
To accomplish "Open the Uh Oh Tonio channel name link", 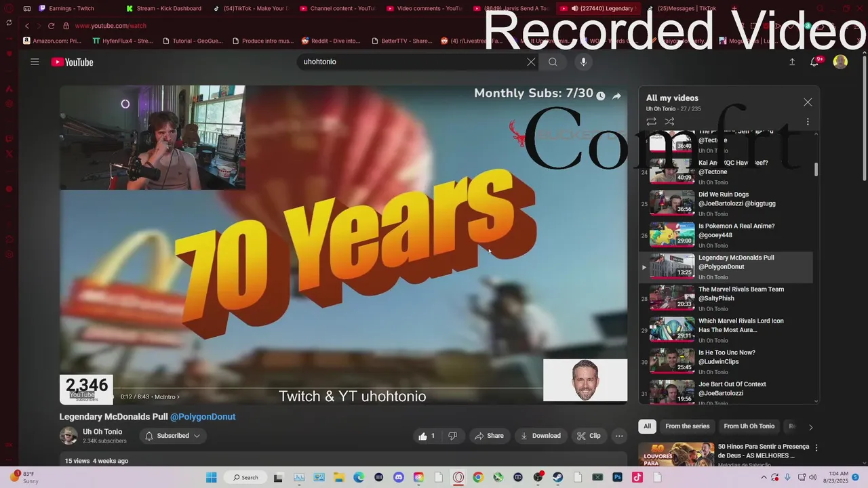I will click(x=102, y=432).
